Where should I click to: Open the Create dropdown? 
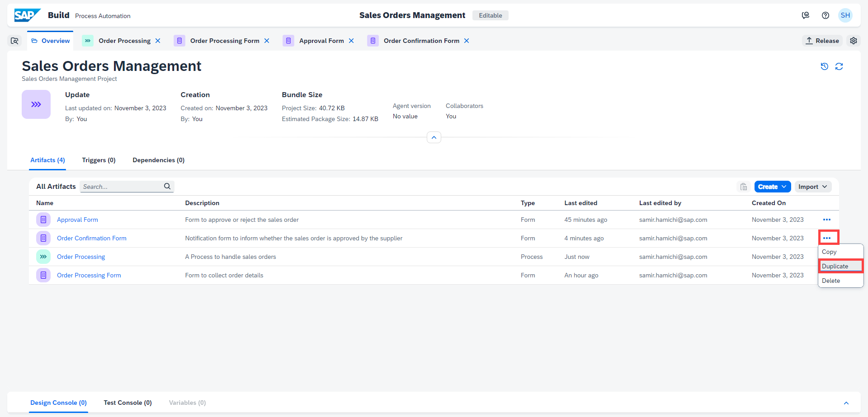[773, 187]
